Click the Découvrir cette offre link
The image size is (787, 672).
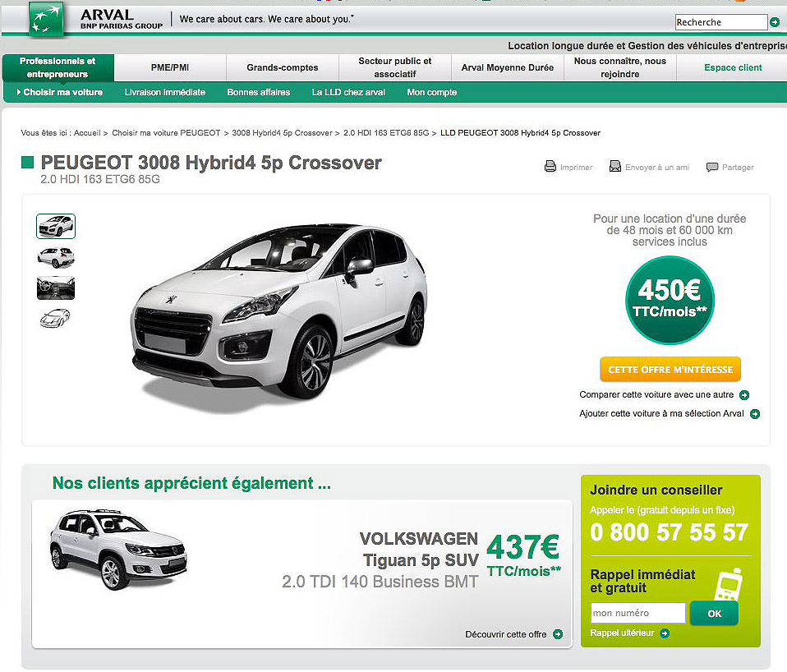[x=506, y=634]
